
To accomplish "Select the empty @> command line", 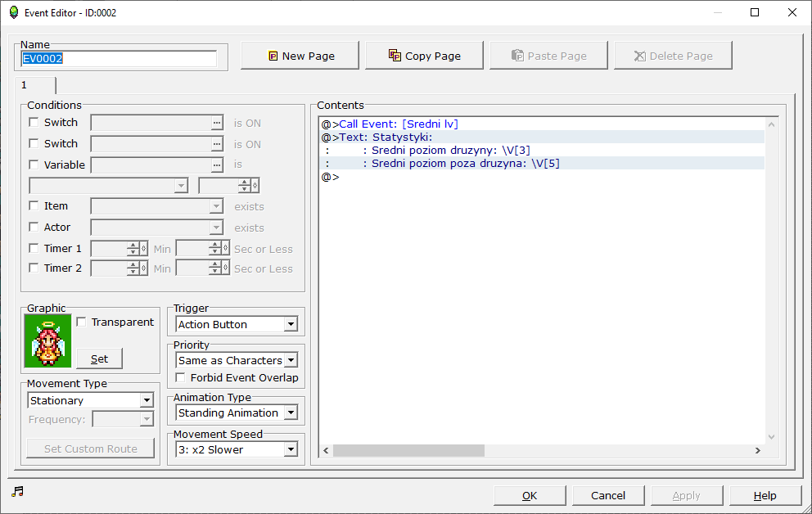I will 542,177.
